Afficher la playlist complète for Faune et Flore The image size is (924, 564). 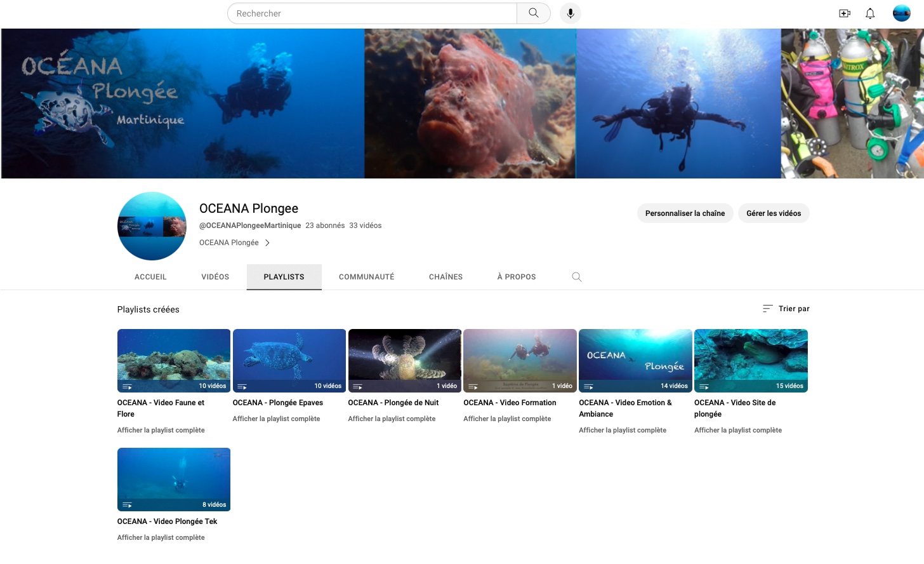pos(161,430)
